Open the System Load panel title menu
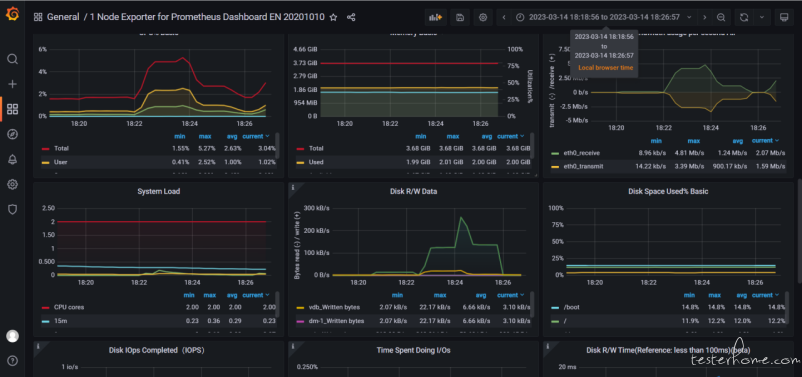 [159, 191]
